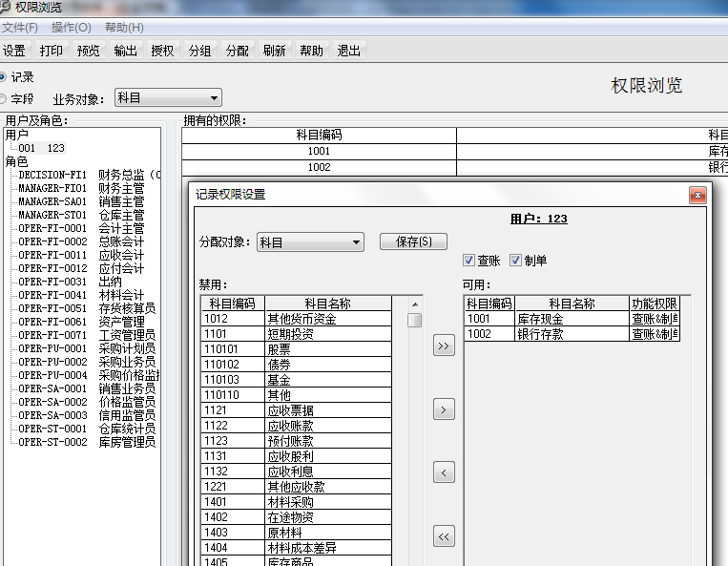Click the 保存(S) button
728x566 pixels.
[x=413, y=241]
